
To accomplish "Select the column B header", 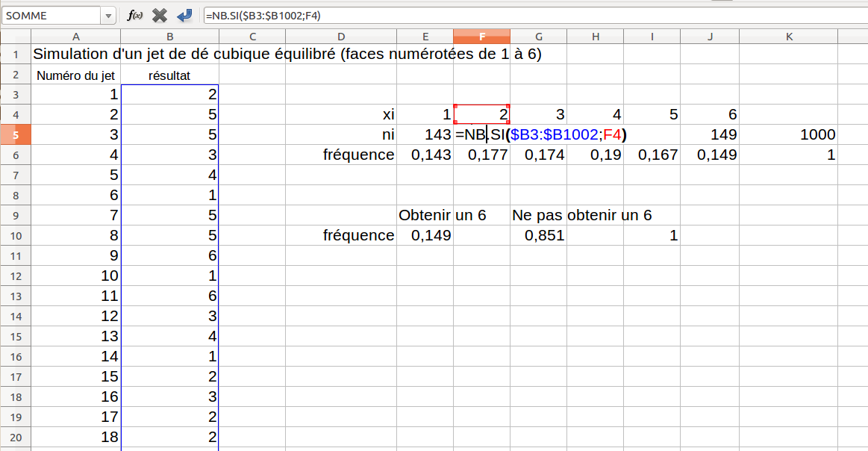I will pyautogui.click(x=169, y=37).
